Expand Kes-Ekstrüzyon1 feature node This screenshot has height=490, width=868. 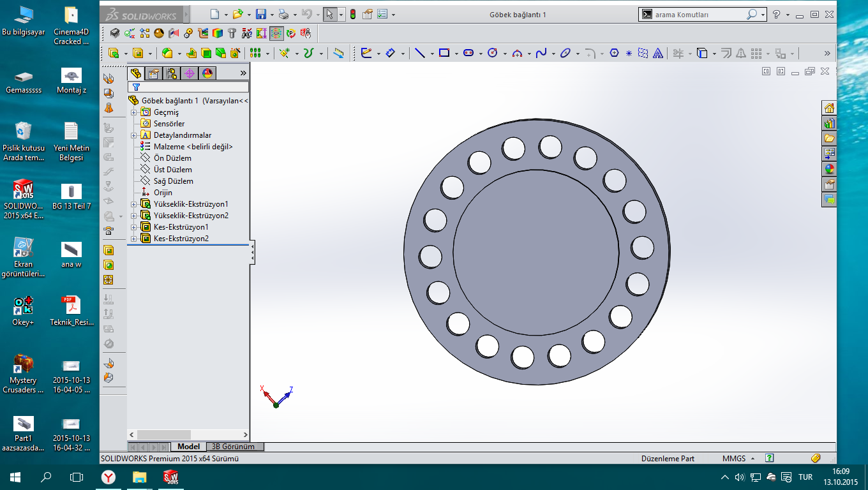pyautogui.click(x=134, y=227)
